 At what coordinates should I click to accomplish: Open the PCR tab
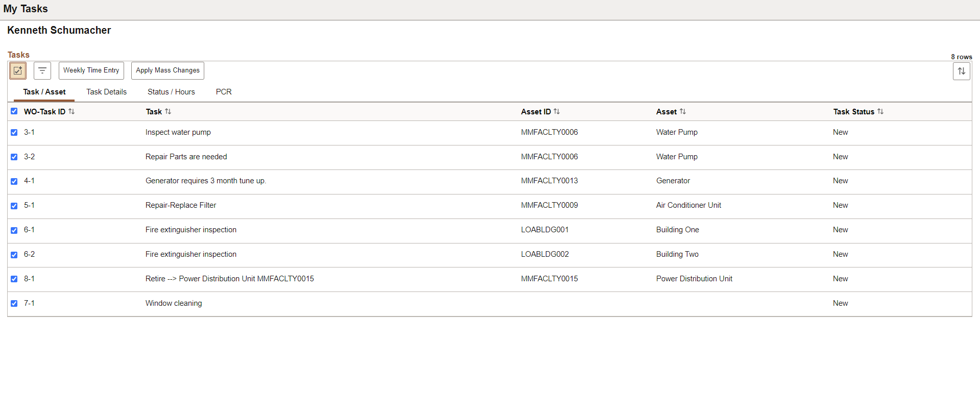click(224, 92)
